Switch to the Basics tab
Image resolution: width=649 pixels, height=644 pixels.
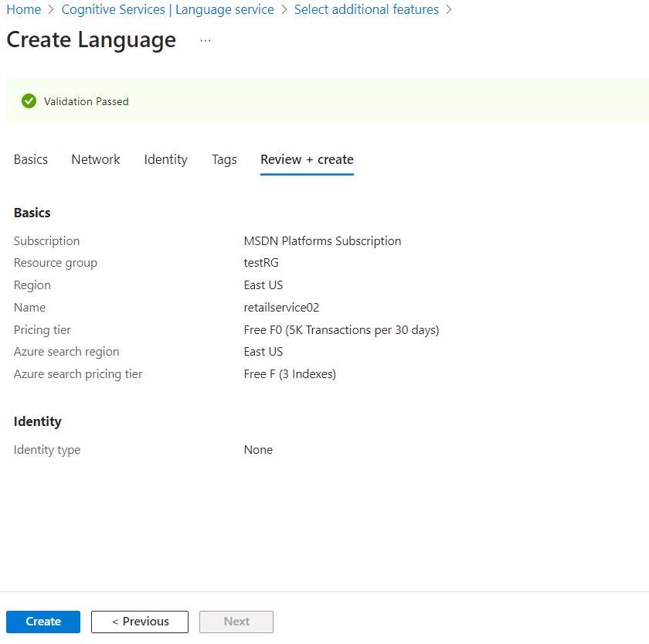tap(30, 159)
